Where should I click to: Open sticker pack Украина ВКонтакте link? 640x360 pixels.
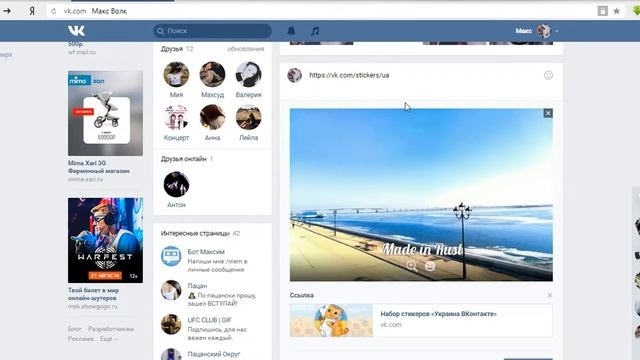point(438,314)
